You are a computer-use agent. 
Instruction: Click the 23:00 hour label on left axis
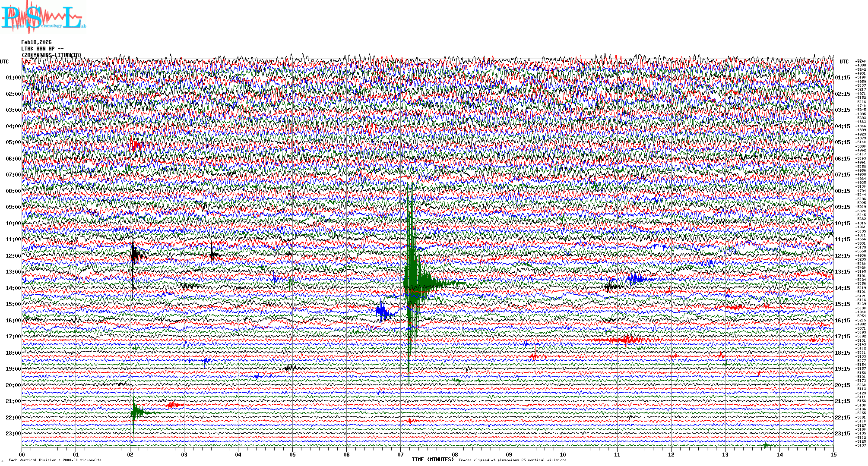point(13,434)
